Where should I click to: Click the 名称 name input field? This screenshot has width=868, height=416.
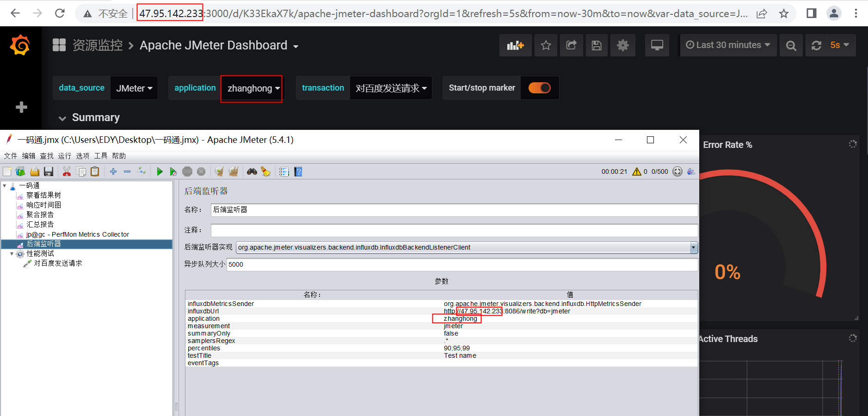(454, 210)
